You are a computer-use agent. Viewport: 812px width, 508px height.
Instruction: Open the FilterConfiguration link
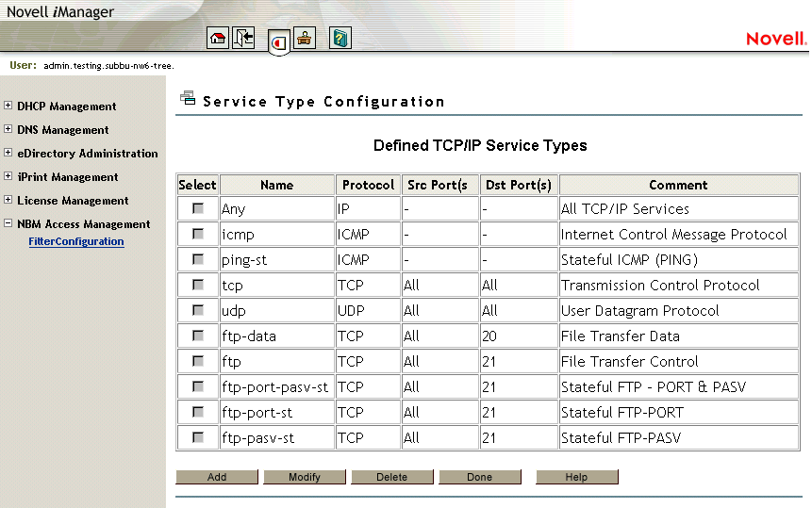76,242
